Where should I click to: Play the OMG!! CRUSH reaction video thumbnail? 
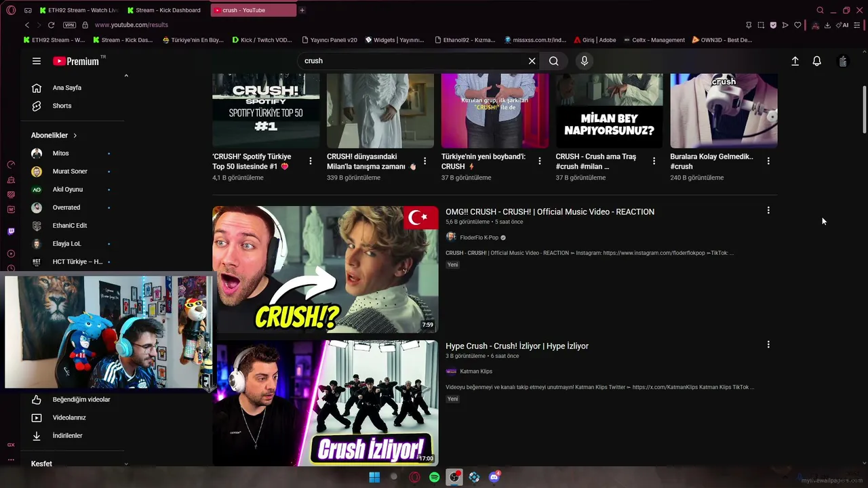(325, 270)
